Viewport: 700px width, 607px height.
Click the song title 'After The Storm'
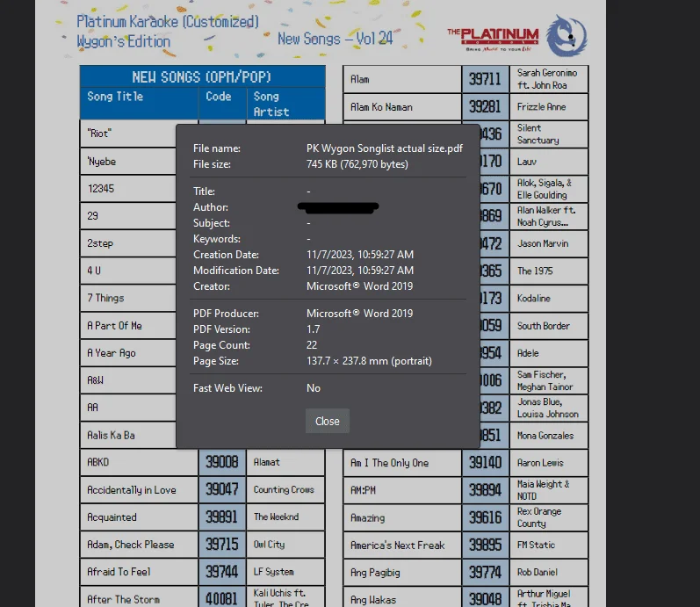pyautogui.click(x=123, y=599)
